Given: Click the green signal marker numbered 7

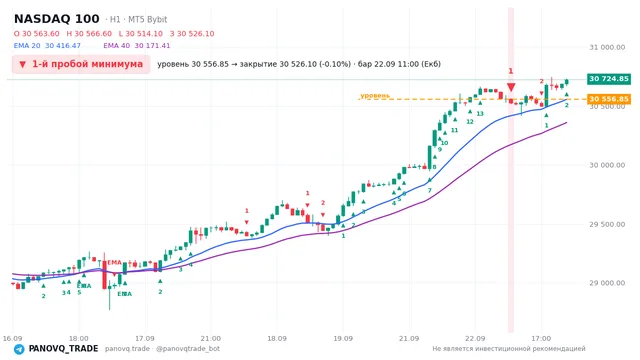Looking at the screenshot, I should [x=429, y=191].
